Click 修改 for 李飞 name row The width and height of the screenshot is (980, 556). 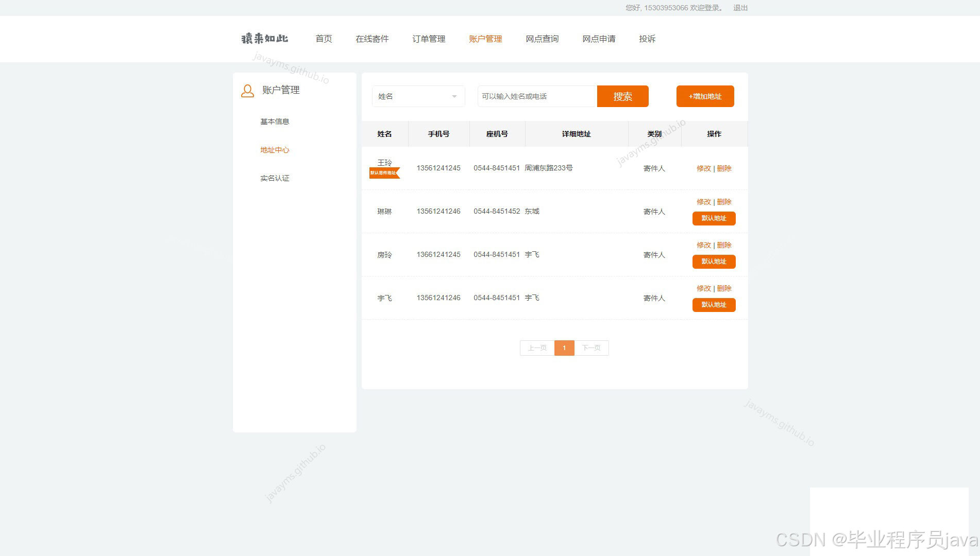point(704,288)
